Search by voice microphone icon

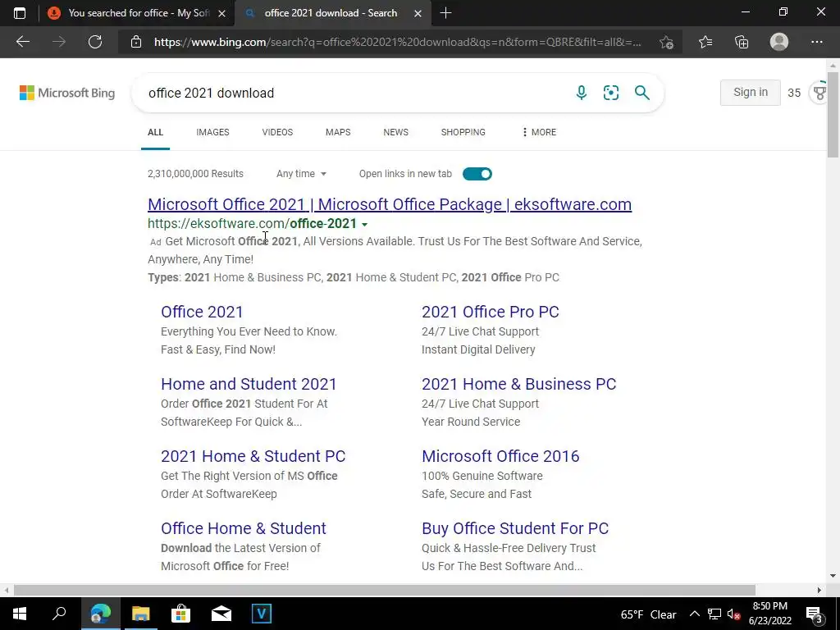click(x=582, y=93)
